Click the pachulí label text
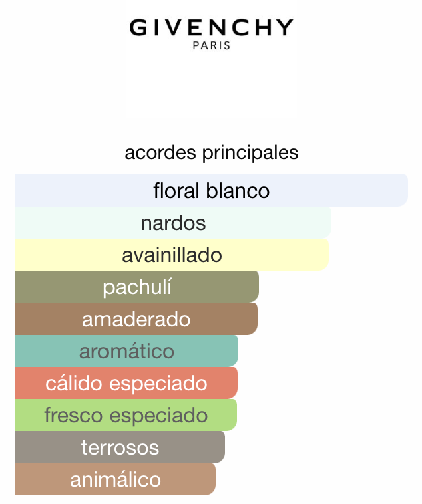This screenshot has width=422, height=504. click(x=137, y=287)
